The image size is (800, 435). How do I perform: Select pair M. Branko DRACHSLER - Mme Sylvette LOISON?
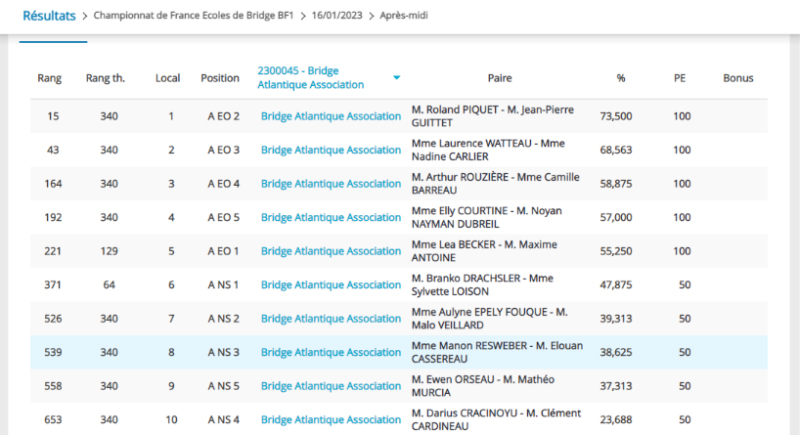pyautogui.click(x=483, y=285)
